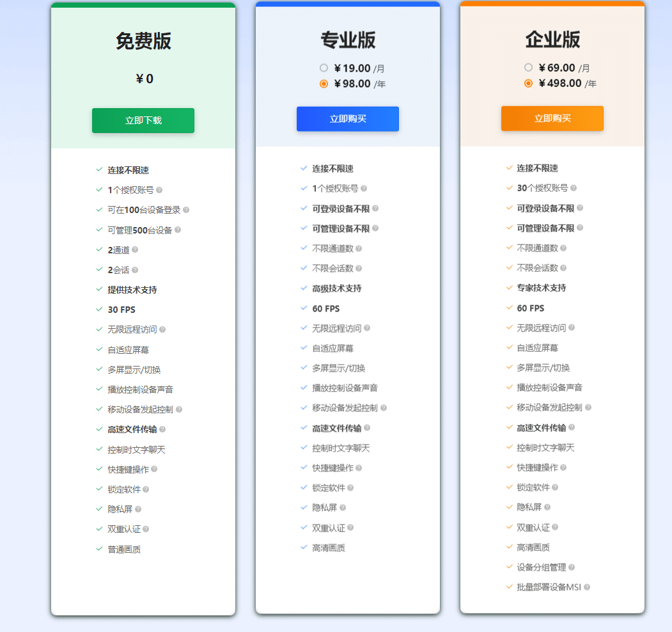Screen dimensions: 672x632
Task: Select ¥19.00 monthly option in 专业版
Action: click(324, 68)
